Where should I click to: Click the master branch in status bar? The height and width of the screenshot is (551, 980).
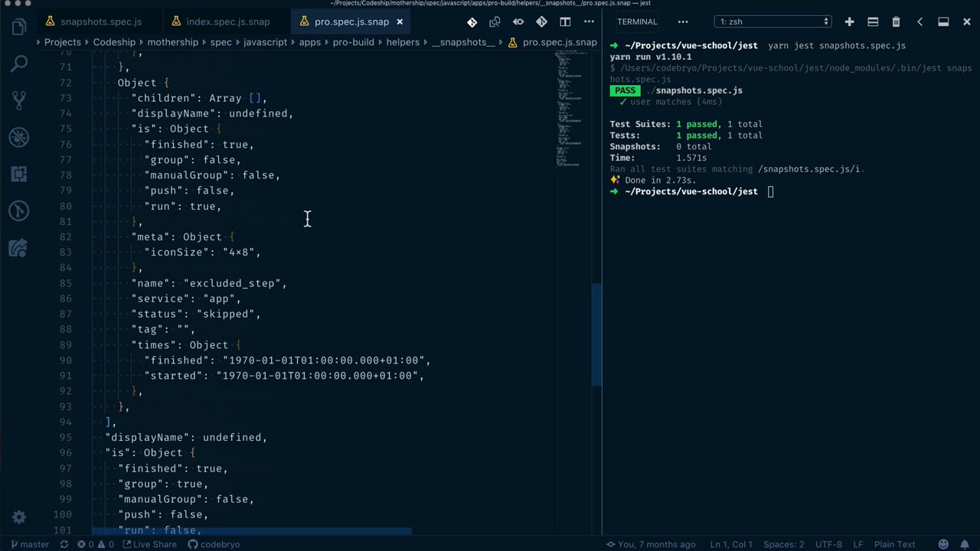tap(29, 544)
